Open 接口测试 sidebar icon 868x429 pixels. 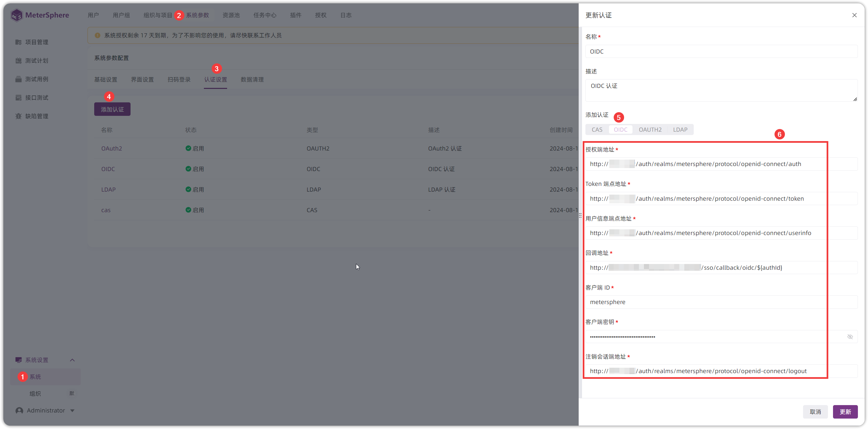[18, 98]
